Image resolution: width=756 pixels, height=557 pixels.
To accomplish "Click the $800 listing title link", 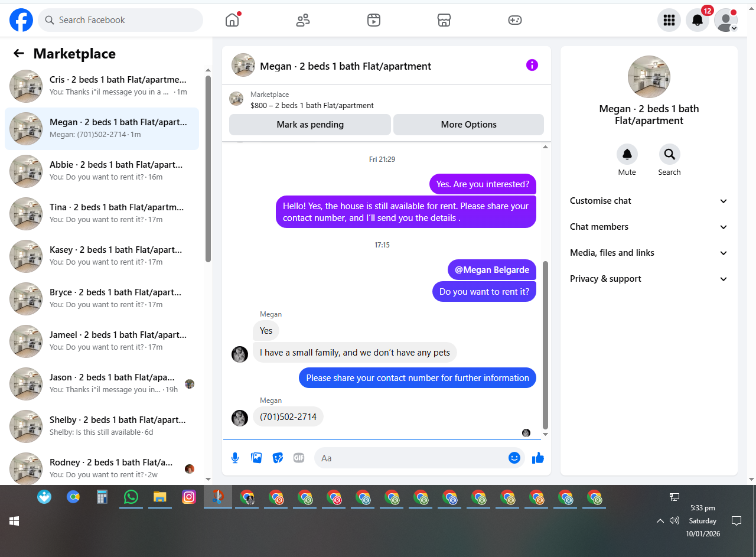I will pyautogui.click(x=312, y=106).
